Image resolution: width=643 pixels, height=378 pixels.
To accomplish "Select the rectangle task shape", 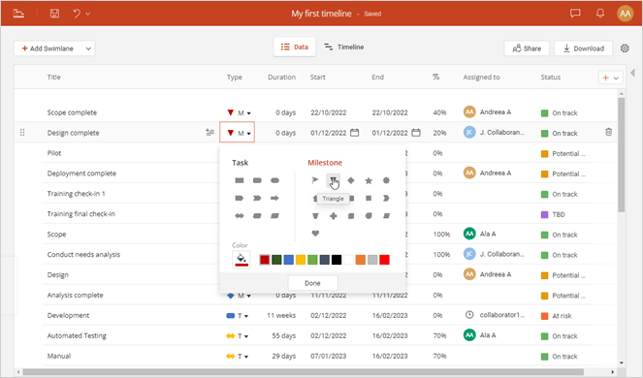I will tap(239, 180).
